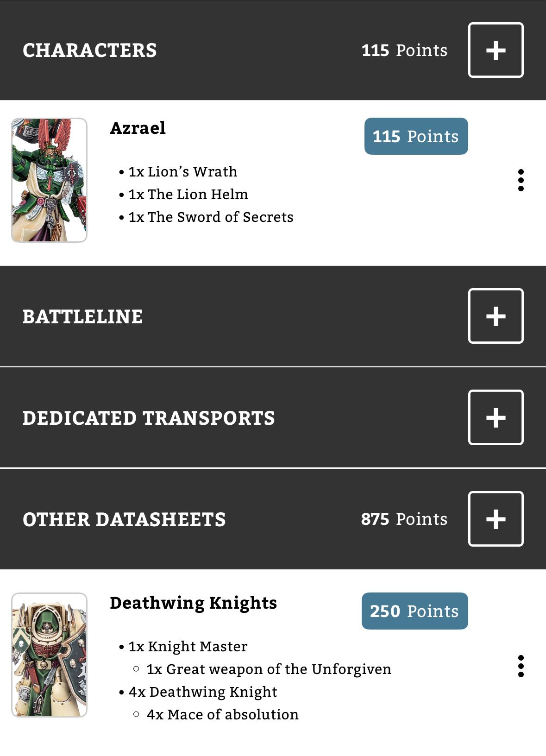Expand the Dedicated Transports section header
Image resolution: width=546 pixels, height=756 pixels.
click(149, 418)
